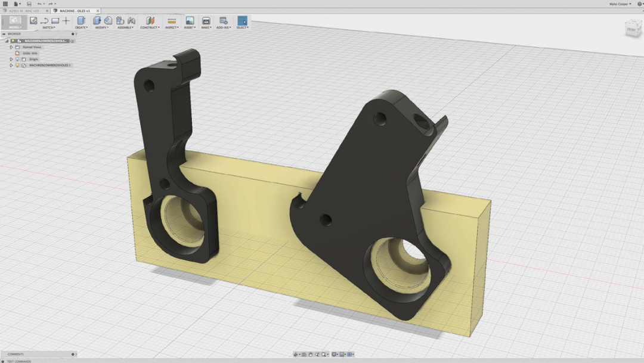
Task: Choose the Line sketch tool icon
Action: point(44,20)
